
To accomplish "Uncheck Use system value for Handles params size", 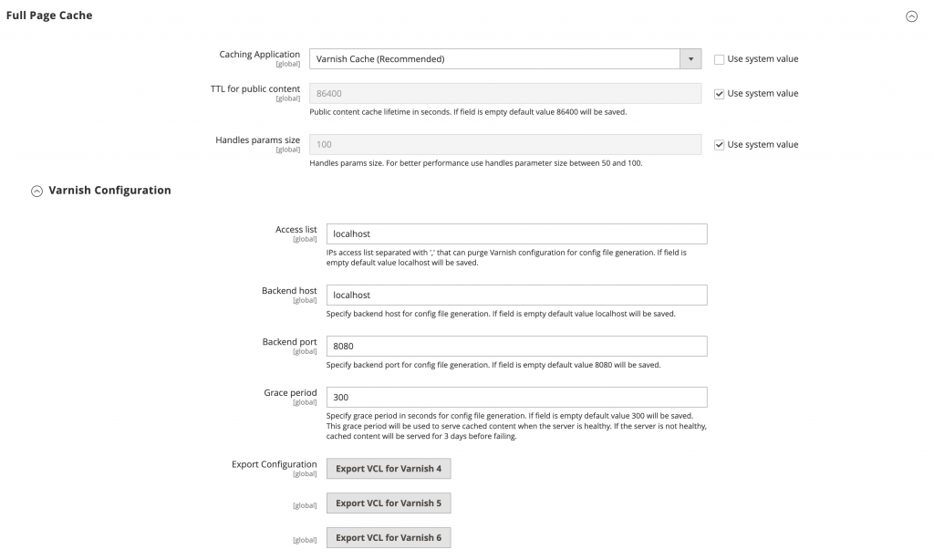I will [720, 144].
